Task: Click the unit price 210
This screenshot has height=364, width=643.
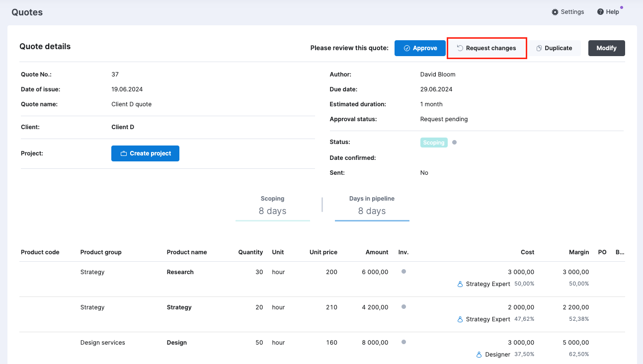Action: coord(332,307)
